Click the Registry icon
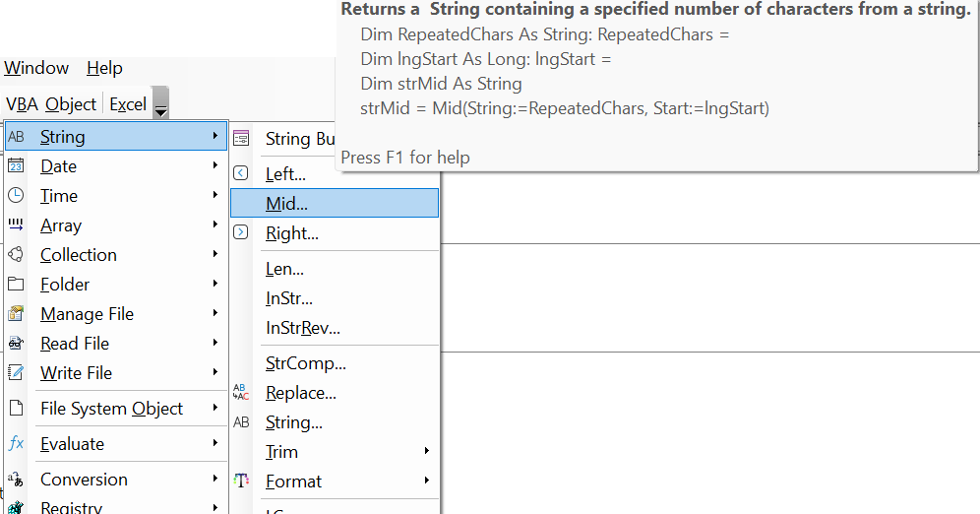The image size is (980, 514). (x=16, y=507)
